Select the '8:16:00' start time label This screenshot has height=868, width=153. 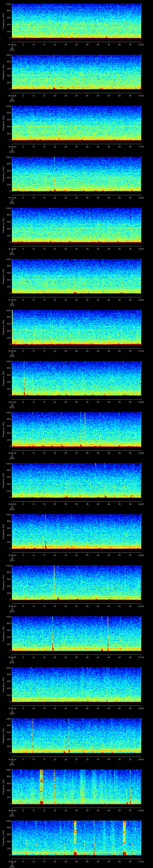click(12, 147)
